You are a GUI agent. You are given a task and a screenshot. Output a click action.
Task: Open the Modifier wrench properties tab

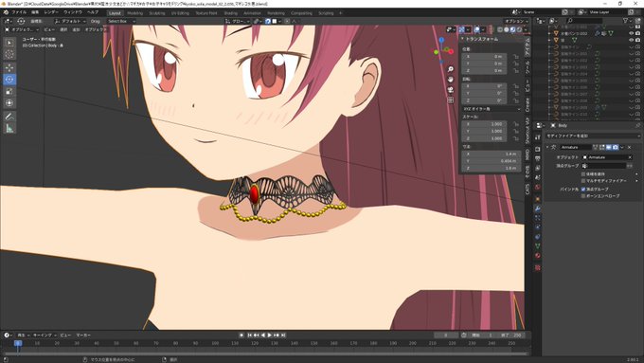click(x=537, y=209)
